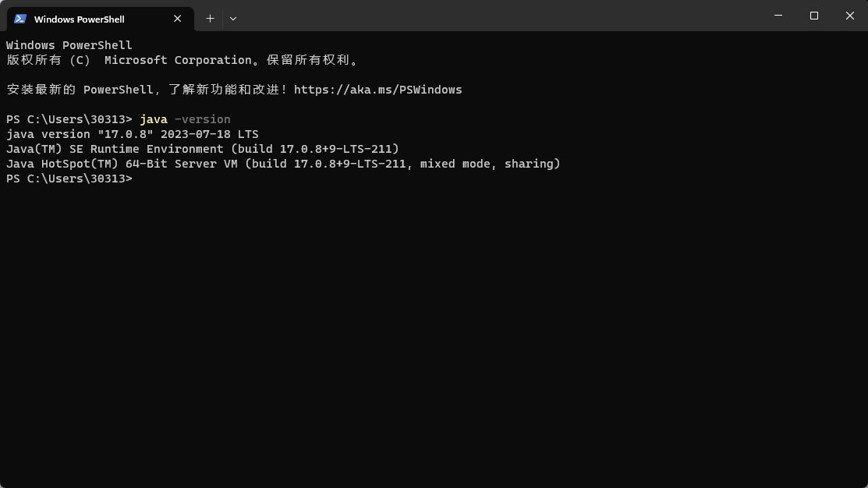Viewport: 868px width, 488px height.
Task: Click the typed "java" command word
Action: [x=154, y=119]
